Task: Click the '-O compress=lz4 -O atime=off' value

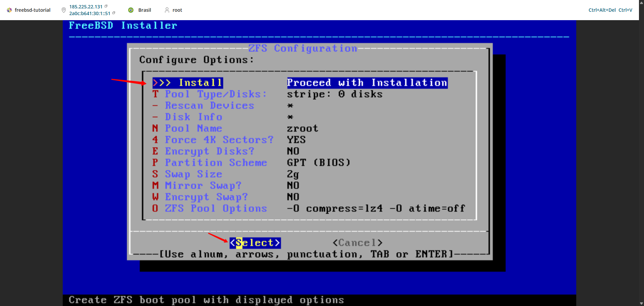Action: (376, 208)
